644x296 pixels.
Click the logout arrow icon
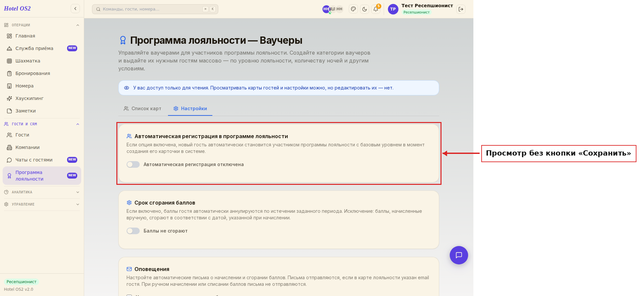click(461, 9)
